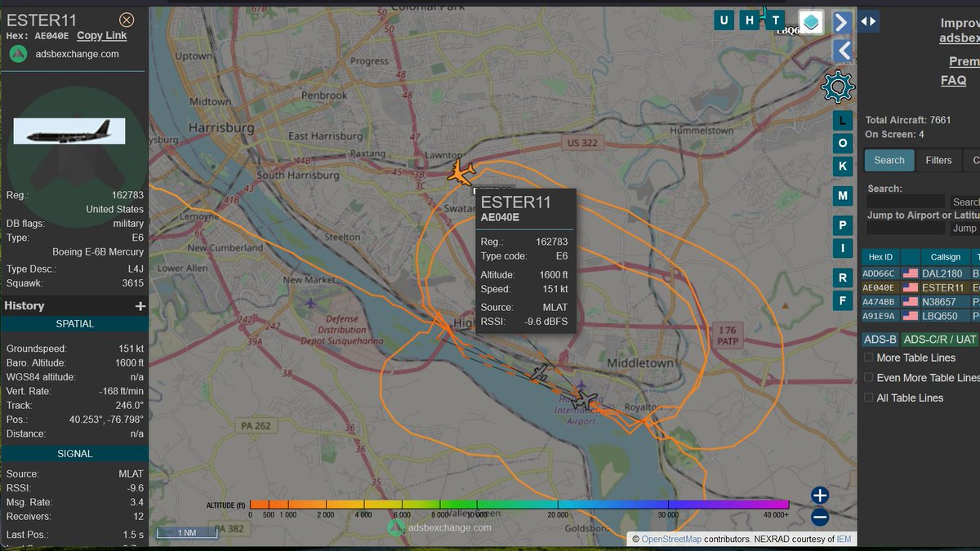Click the ADS-C/R / UAT legend button
This screenshot has height=551, width=980.
pos(940,339)
